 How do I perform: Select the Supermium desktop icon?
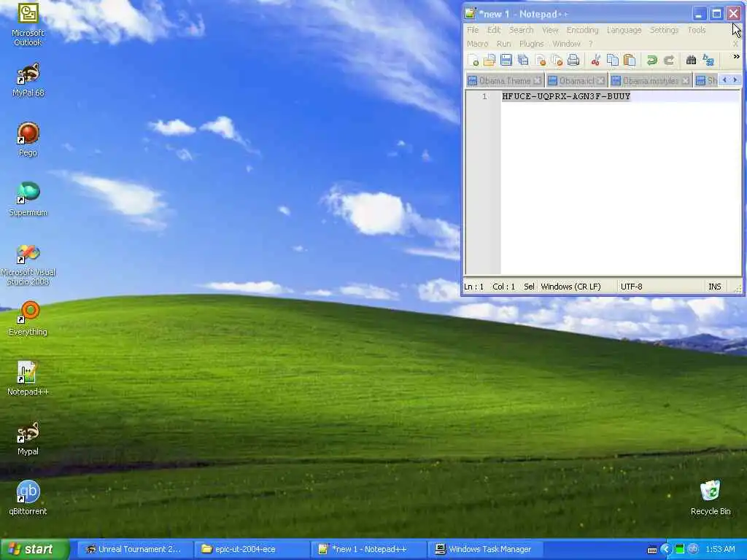point(28,199)
